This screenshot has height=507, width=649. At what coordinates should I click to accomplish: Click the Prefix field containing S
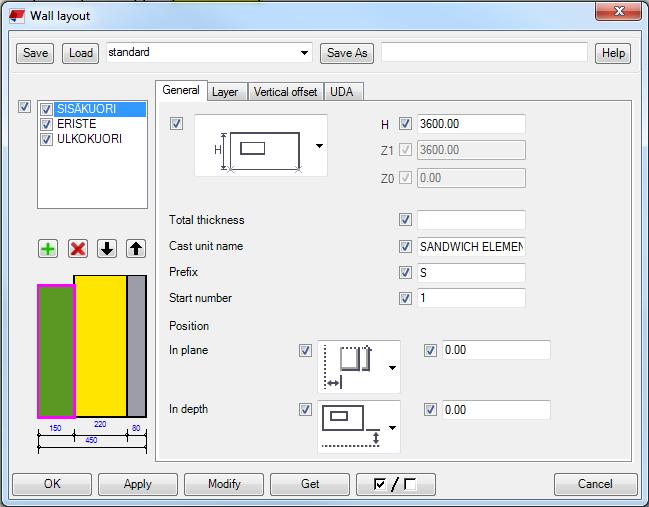pos(471,273)
